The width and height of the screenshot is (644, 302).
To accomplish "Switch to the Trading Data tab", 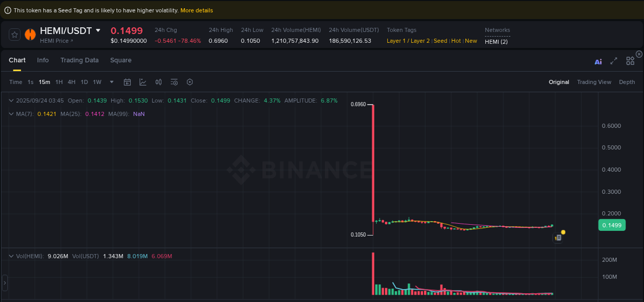I will 79,60.
